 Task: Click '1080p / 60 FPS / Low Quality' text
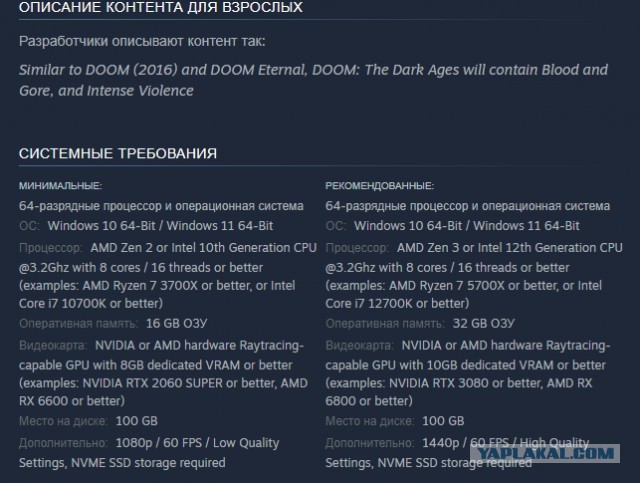pyautogui.click(x=198, y=443)
